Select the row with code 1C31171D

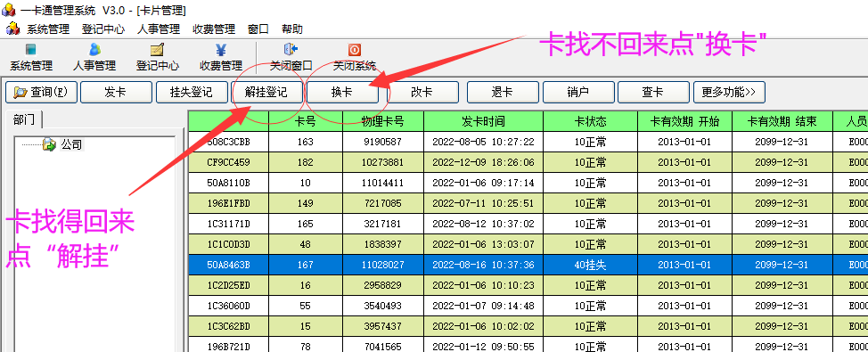click(528, 224)
